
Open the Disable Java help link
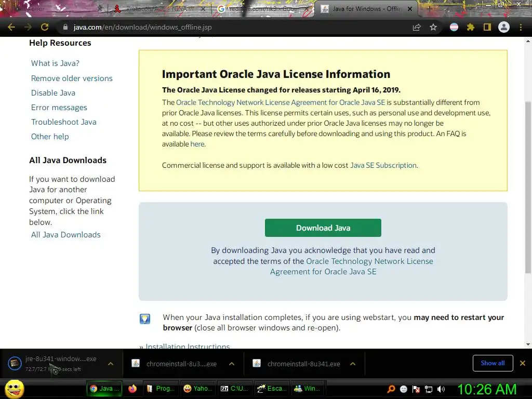click(x=54, y=92)
